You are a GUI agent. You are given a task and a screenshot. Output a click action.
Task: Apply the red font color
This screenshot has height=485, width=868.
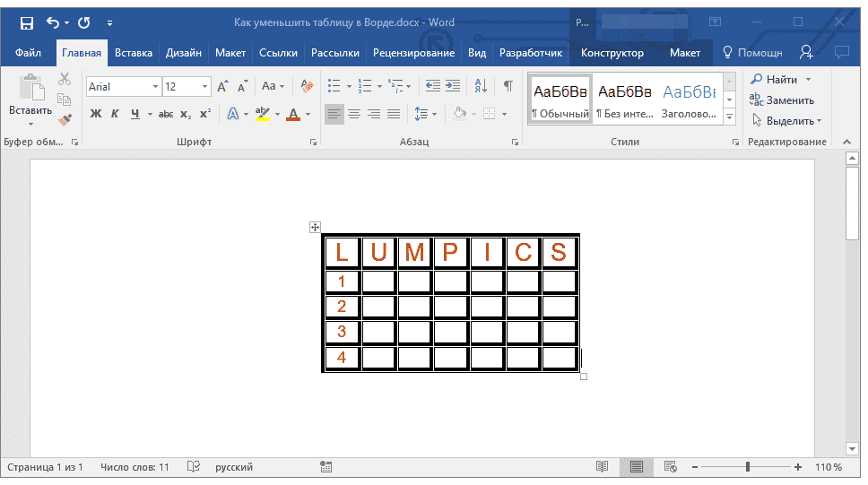click(294, 114)
